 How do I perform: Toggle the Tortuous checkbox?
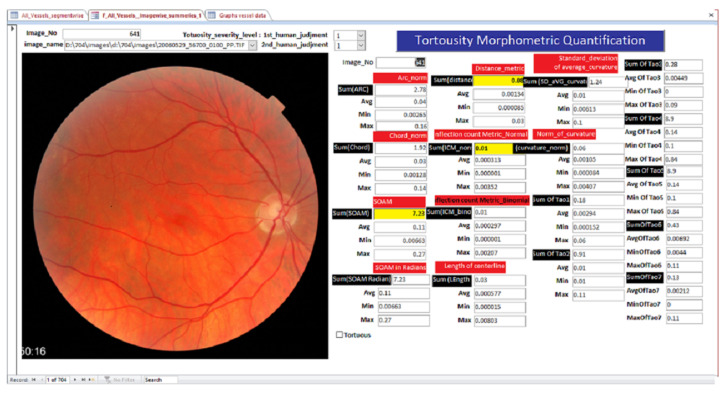click(x=339, y=334)
